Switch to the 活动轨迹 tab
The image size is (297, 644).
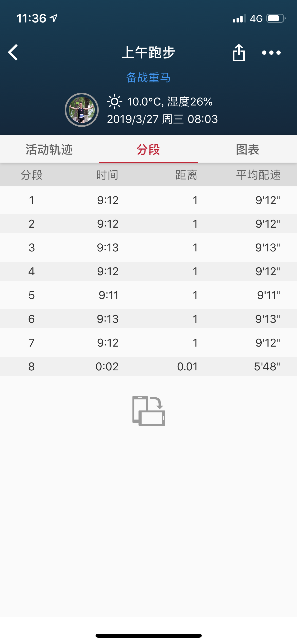point(49,150)
